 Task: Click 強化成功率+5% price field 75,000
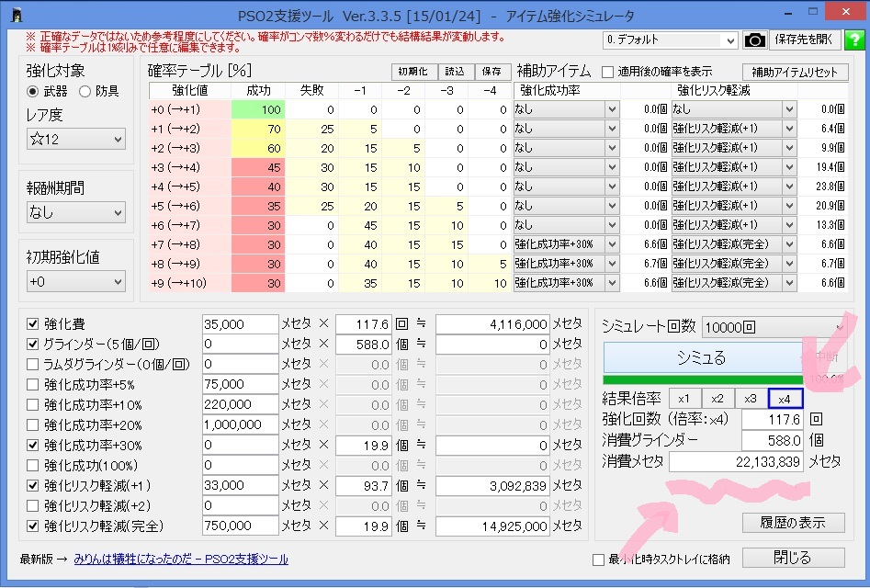(x=241, y=384)
